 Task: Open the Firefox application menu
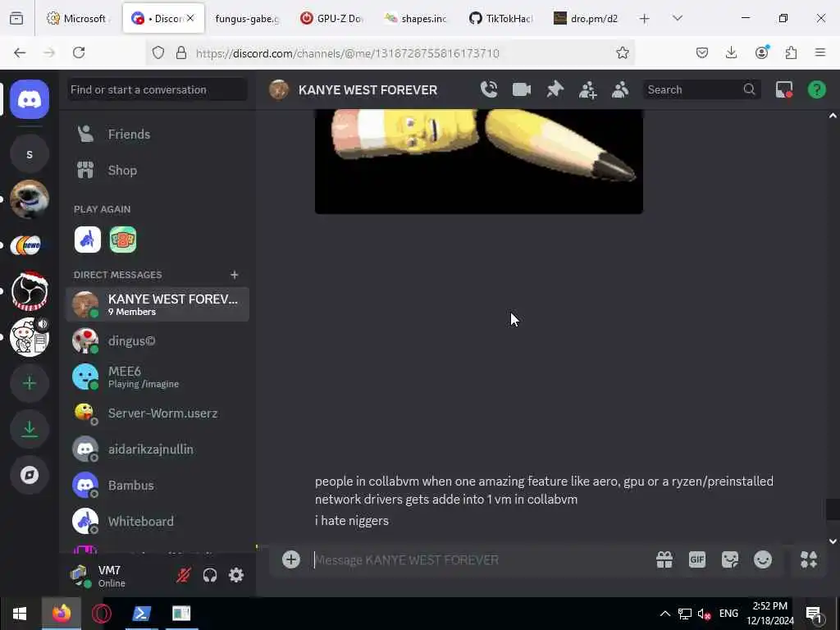[x=820, y=52]
